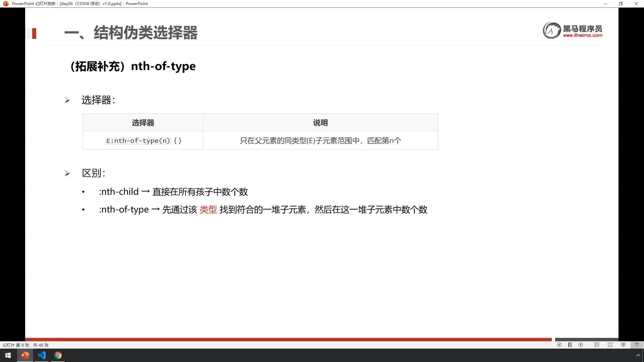Screen dimensions: 644x362
Task: Click the :nth-child bullet line
Action: (x=173, y=192)
